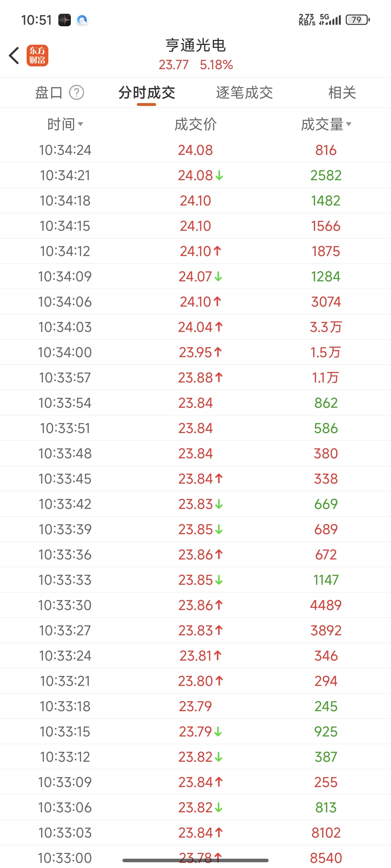The width and height of the screenshot is (391, 868).
Task: Tap the question mark help icon
Action: click(77, 92)
